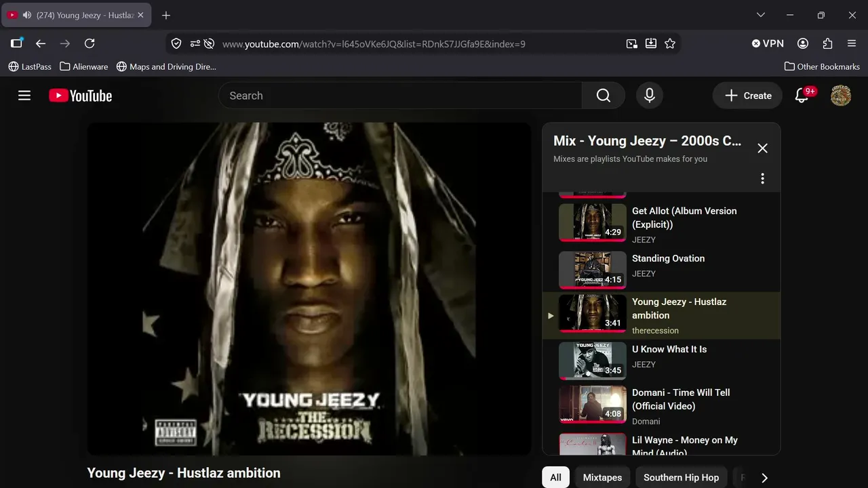
Task: Open the account avatar menu
Action: 841,96
